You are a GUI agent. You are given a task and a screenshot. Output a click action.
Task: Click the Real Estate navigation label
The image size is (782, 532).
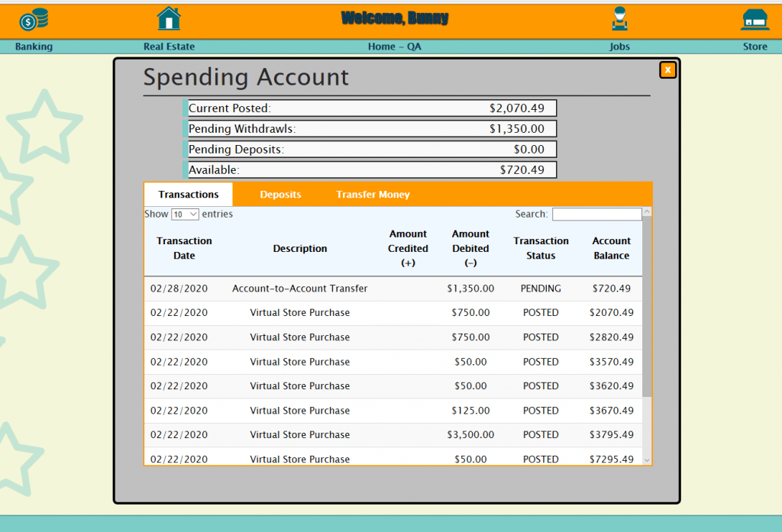click(x=169, y=46)
